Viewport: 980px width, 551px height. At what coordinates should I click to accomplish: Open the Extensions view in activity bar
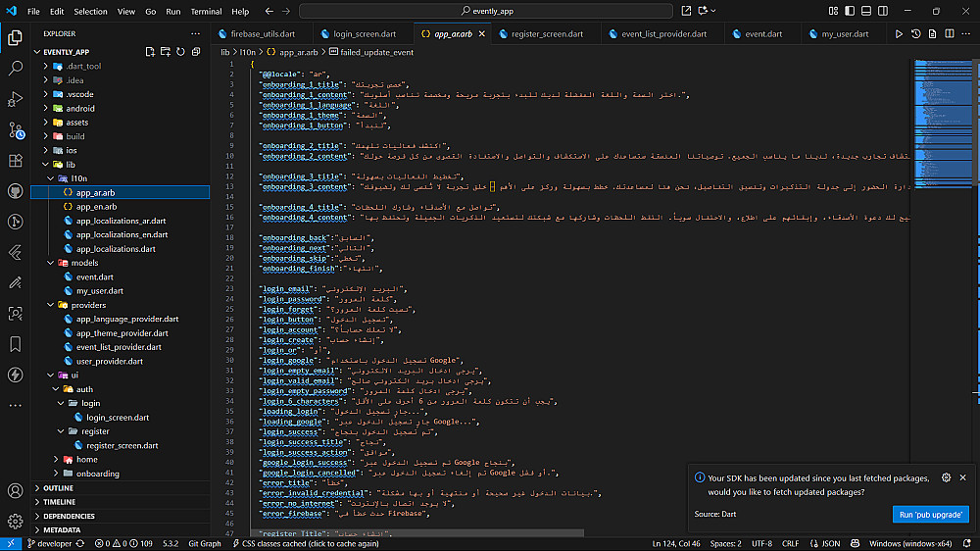tap(16, 161)
